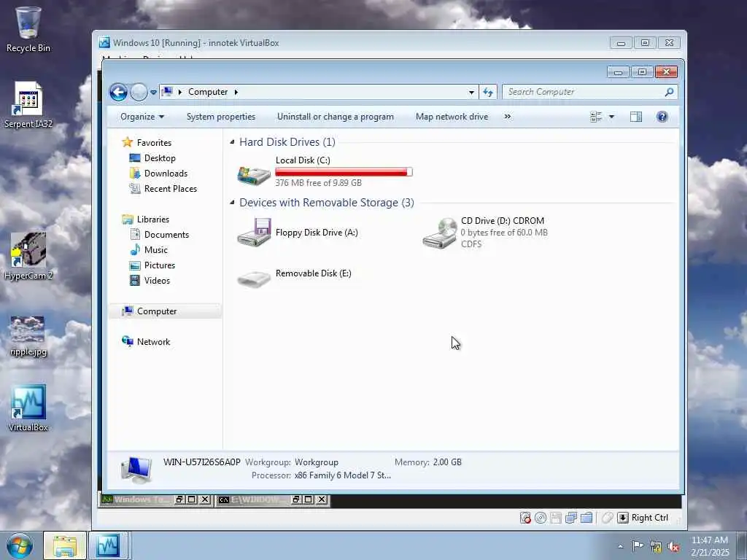Image resolution: width=747 pixels, height=560 pixels.
Task: Click the search magnifier icon
Action: coord(669,92)
